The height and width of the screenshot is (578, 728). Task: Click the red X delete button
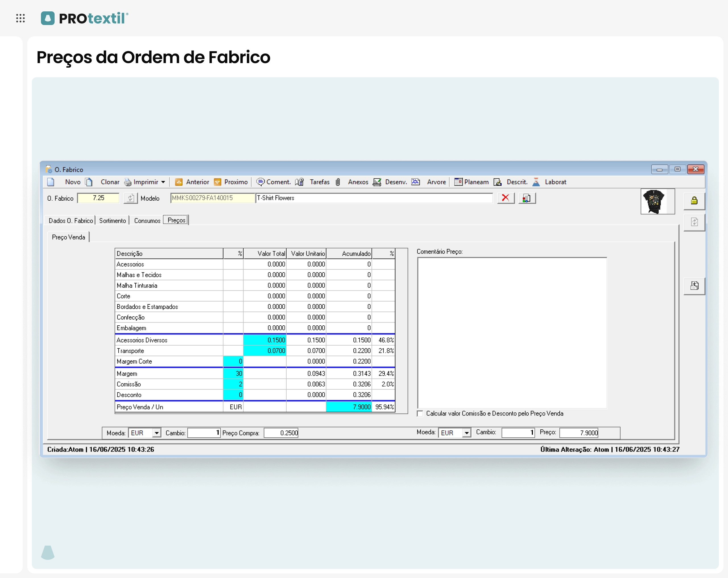506,198
